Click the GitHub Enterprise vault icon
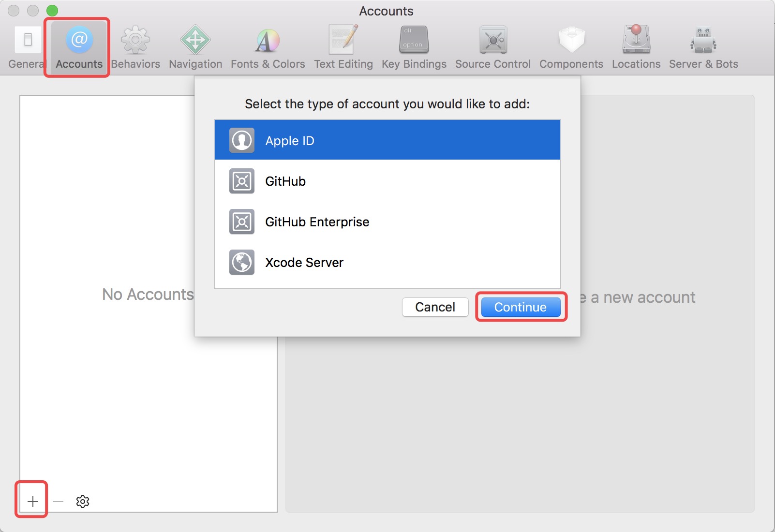The height and width of the screenshot is (532, 775). click(242, 222)
